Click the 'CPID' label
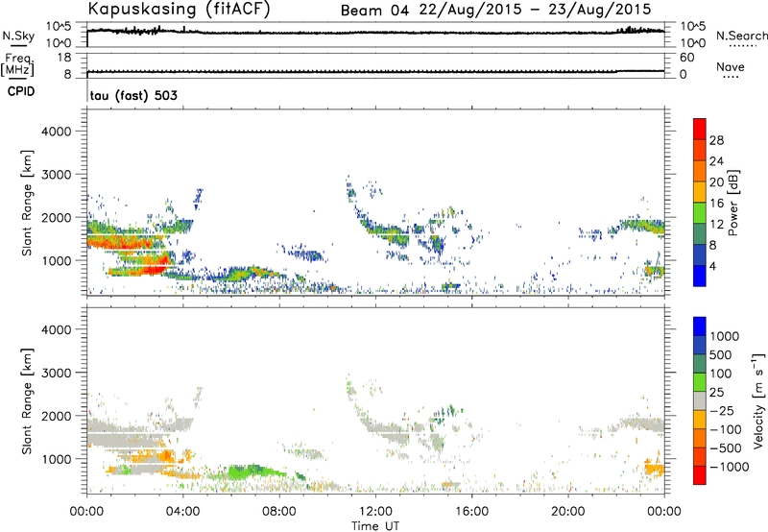 point(21,91)
